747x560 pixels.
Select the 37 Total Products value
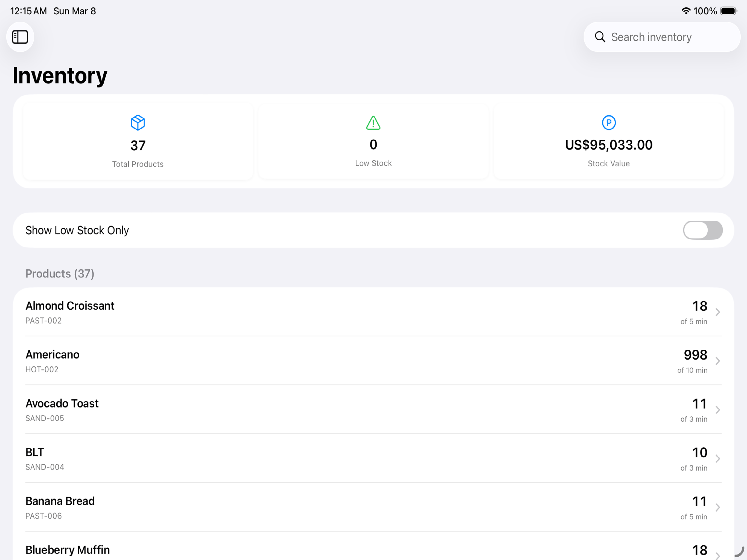coord(138,145)
